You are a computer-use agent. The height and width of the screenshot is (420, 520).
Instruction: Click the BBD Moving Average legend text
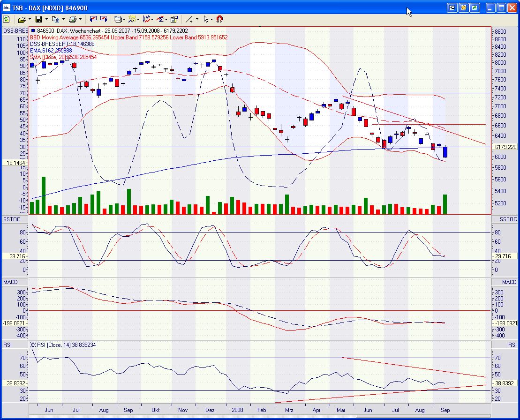128,37
